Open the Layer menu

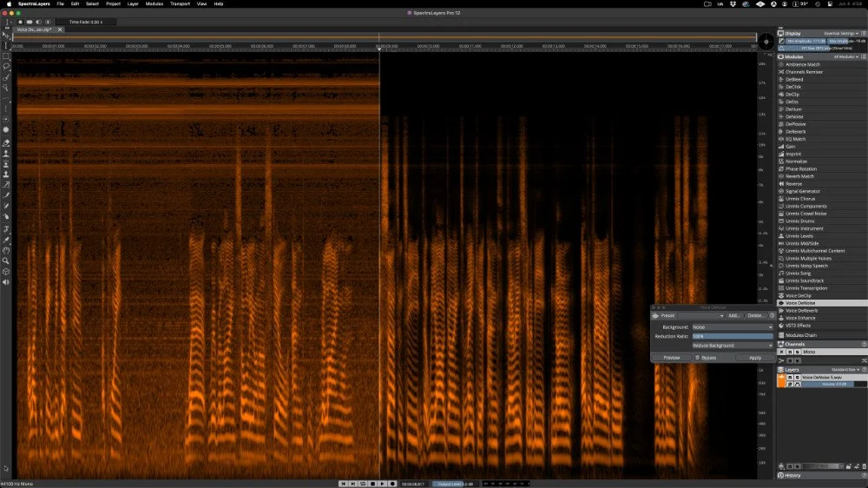pos(133,3)
